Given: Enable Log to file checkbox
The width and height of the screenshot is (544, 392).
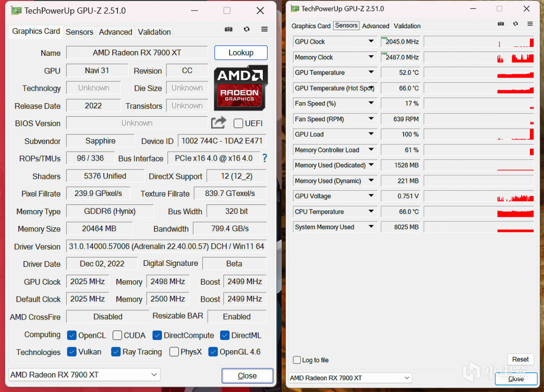Looking at the screenshot, I should coord(297,360).
